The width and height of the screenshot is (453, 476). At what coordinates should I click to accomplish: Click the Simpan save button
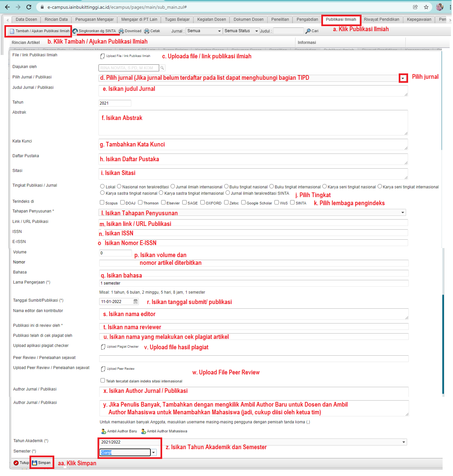point(42,463)
